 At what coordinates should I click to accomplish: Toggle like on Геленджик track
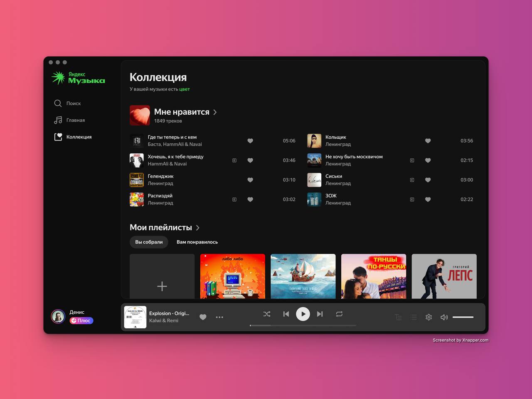pyautogui.click(x=250, y=180)
